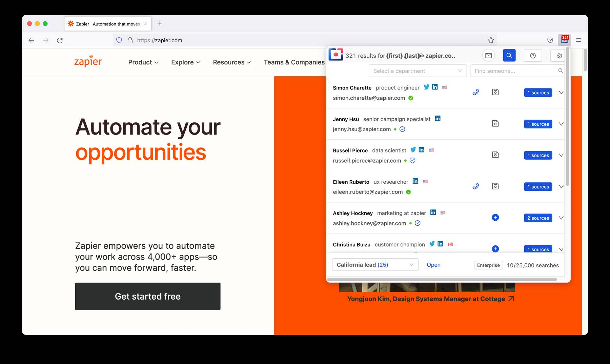Screen dimensions: 610x364
Task: Click the plus icon for Ashley Hockney
Action: (x=495, y=218)
